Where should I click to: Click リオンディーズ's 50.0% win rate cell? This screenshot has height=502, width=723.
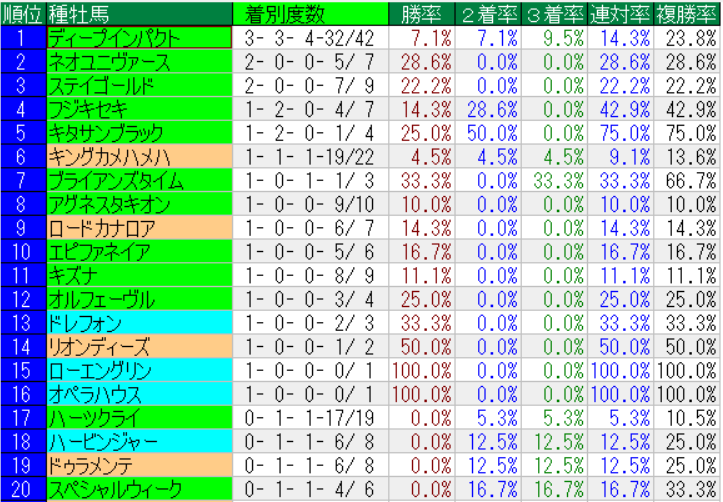click(419, 347)
